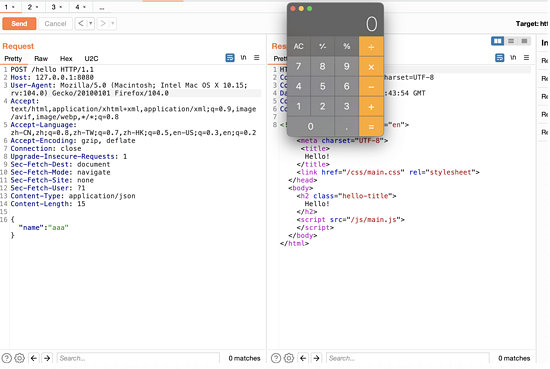
Task: Select the Pretty view in Request
Action: (13, 59)
